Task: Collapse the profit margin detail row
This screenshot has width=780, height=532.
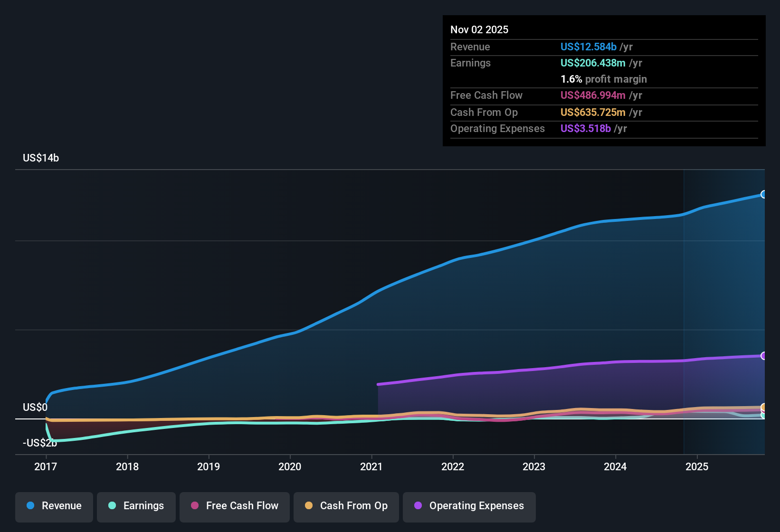Action: [603, 79]
